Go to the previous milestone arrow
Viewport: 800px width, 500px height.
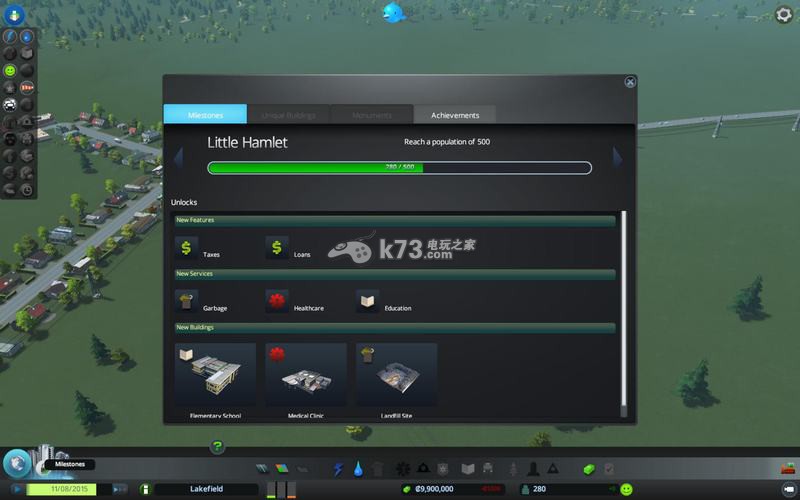(x=178, y=157)
